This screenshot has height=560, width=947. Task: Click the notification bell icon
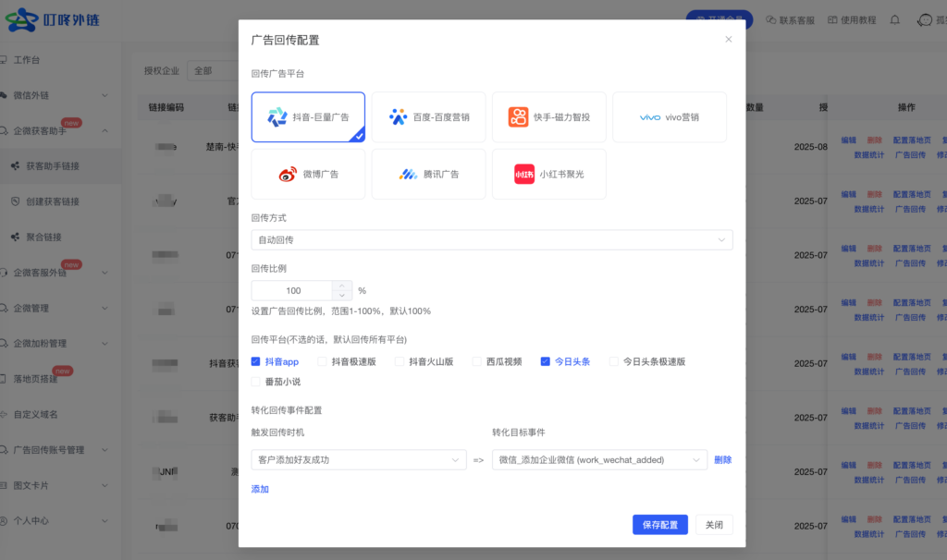click(894, 19)
